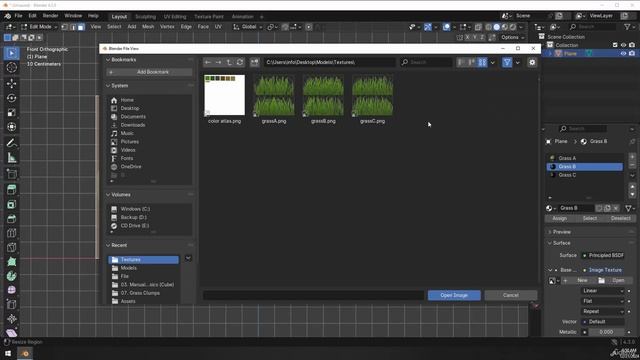Viewport: 640px width, 360px height.
Task: Refresh the file browser listing
Action: tap(240, 62)
